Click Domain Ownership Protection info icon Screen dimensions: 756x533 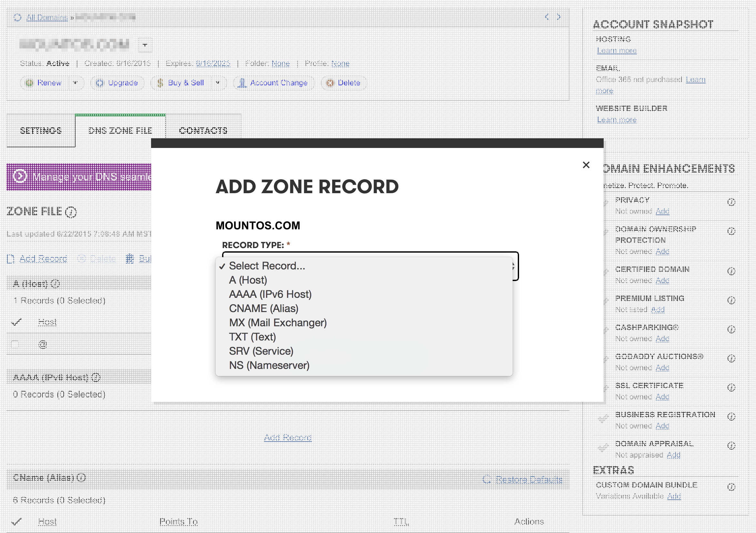tap(731, 231)
